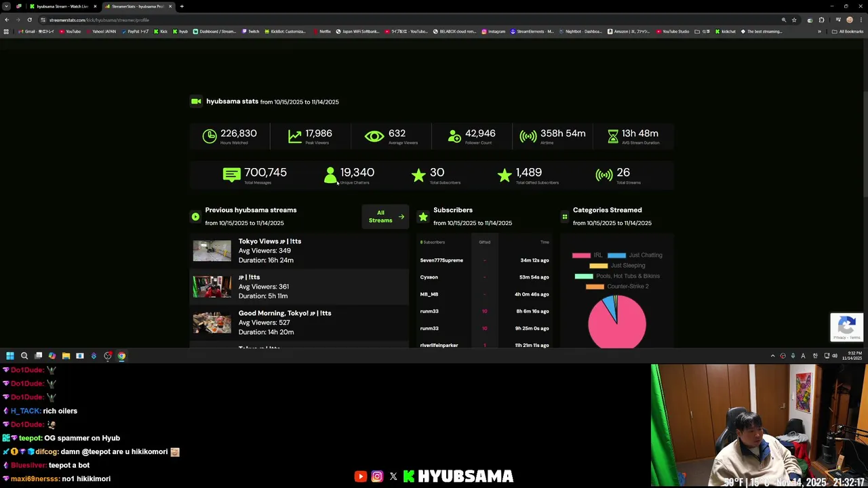Open the Twitch bookmark
Image resolution: width=868 pixels, height=488 pixels.
coord(250,31)
